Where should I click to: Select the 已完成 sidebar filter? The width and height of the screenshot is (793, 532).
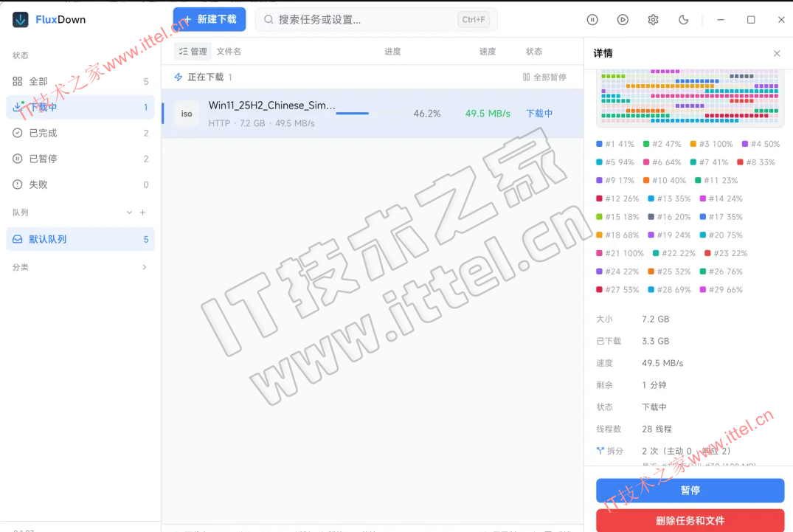pyautogui.click(x=80, y=133)
